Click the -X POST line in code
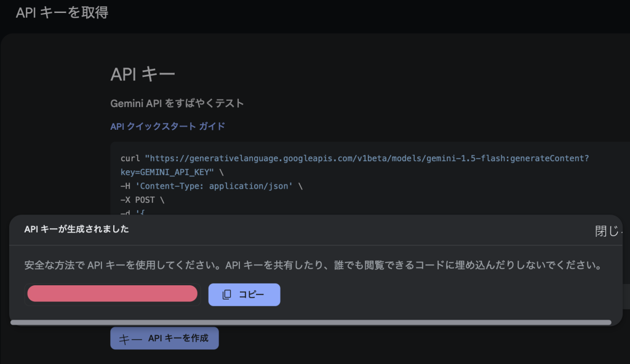The width and height of the screenshot is (630, 364). (143, 200)
